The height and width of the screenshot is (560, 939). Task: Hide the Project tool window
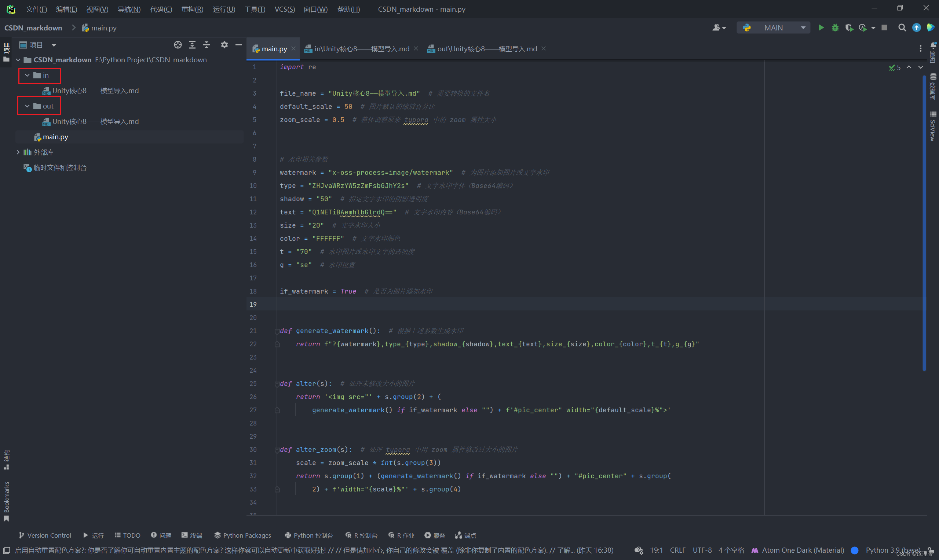point(239,45)
